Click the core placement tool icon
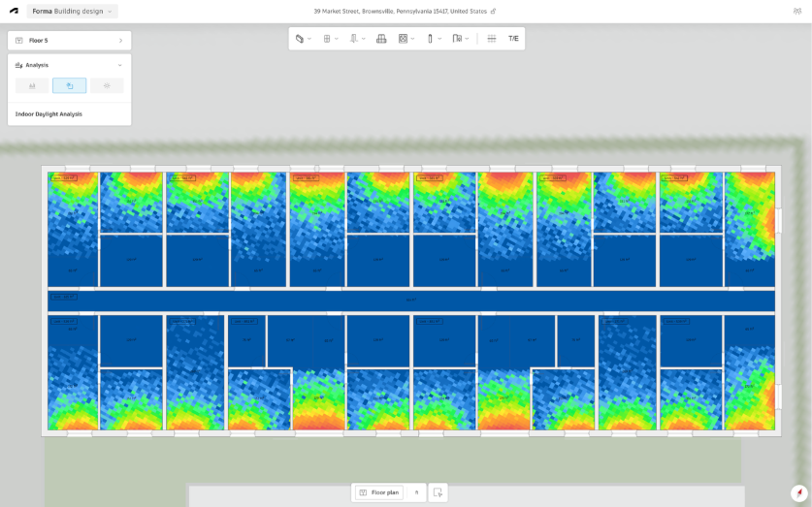Screen dimensions: 812x507 click(x=354, y=39)
